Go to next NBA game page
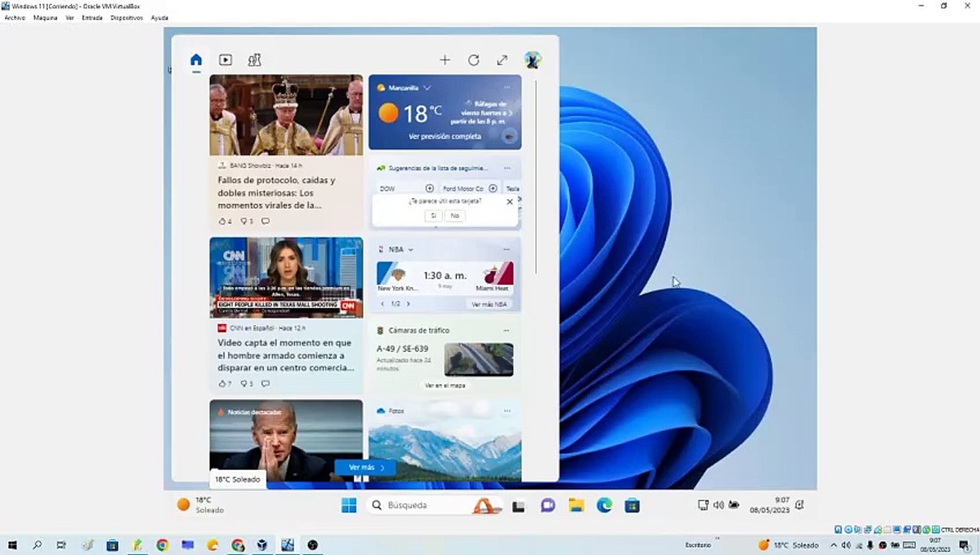Image resolution: width=980 pixels, height=555 pixels. 408,304
